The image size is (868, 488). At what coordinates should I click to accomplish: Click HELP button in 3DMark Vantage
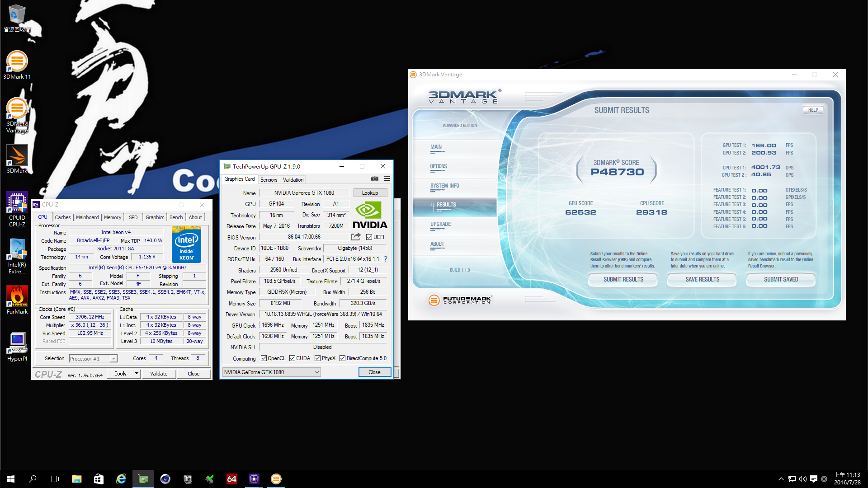tap(813, 110)
